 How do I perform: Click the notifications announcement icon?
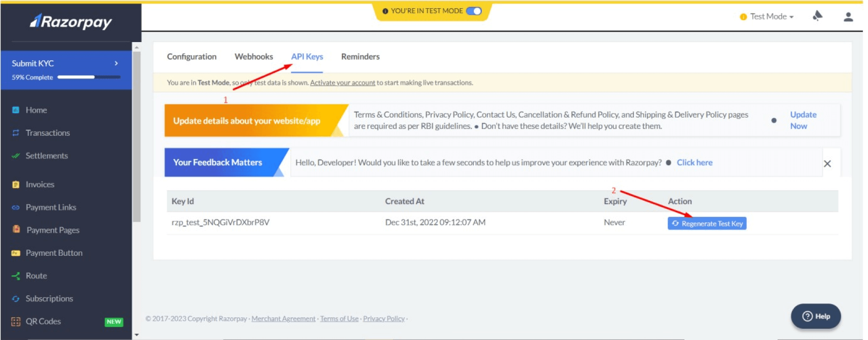pos(817,16)
